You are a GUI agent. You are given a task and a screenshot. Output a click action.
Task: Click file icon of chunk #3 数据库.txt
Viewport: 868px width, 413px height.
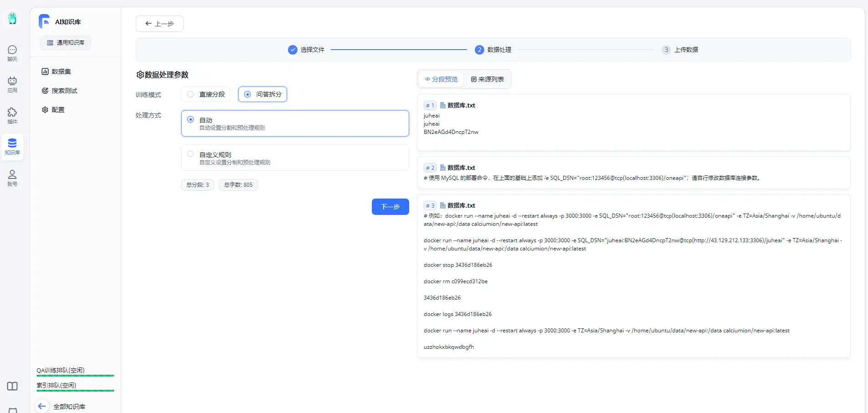pos(442,205)
